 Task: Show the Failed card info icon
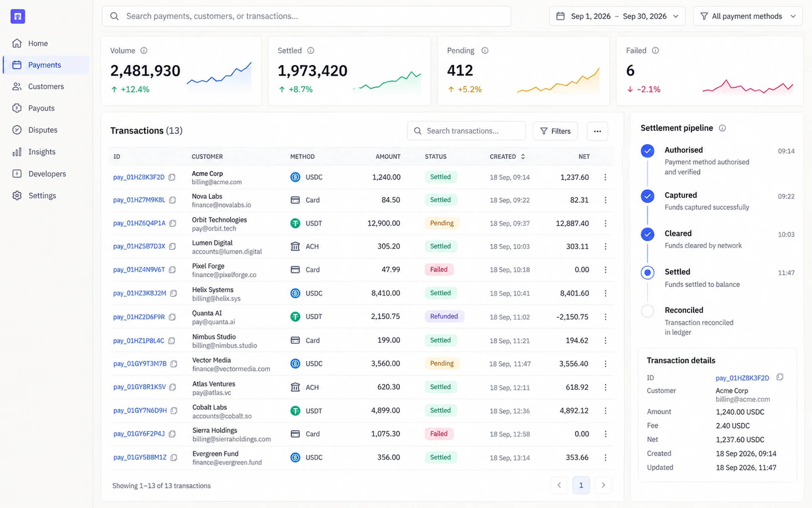(x=655, y=51)
